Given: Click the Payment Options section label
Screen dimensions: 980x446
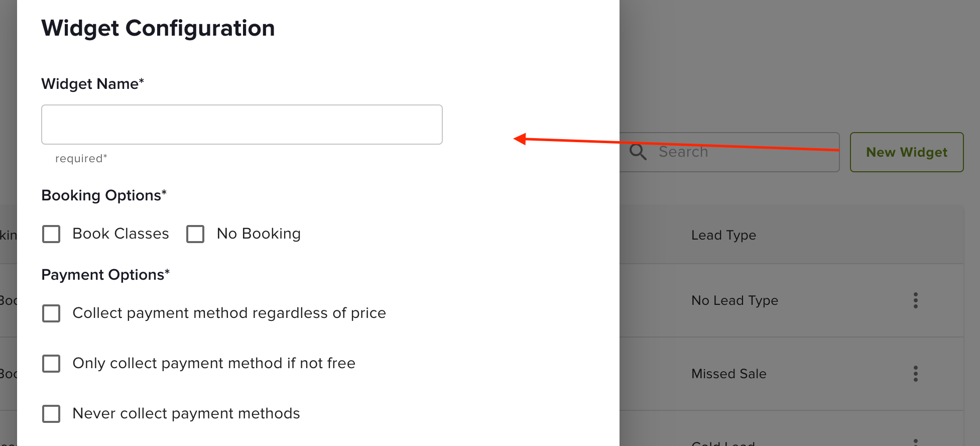Looking at the screenshot, I should (105, 275).
